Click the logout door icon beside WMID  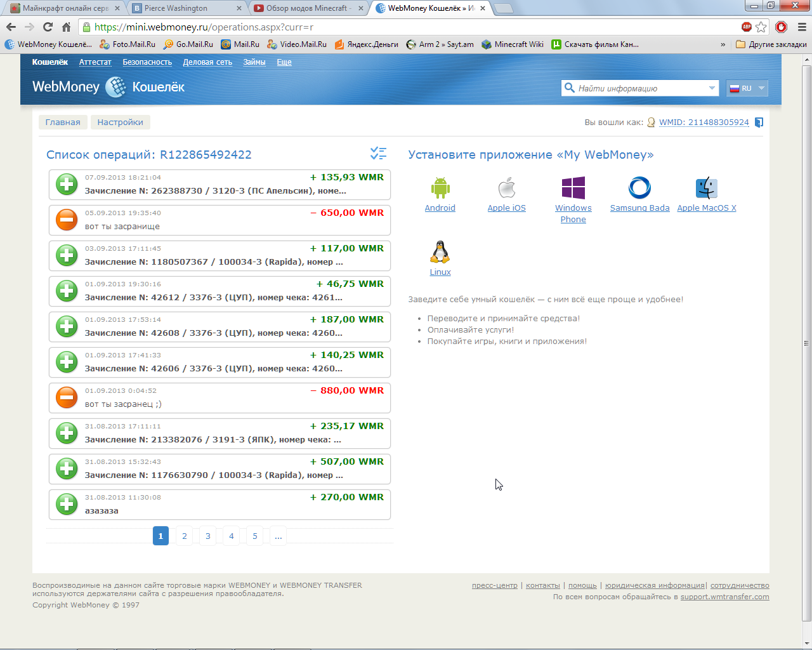(x=759, y=123)
